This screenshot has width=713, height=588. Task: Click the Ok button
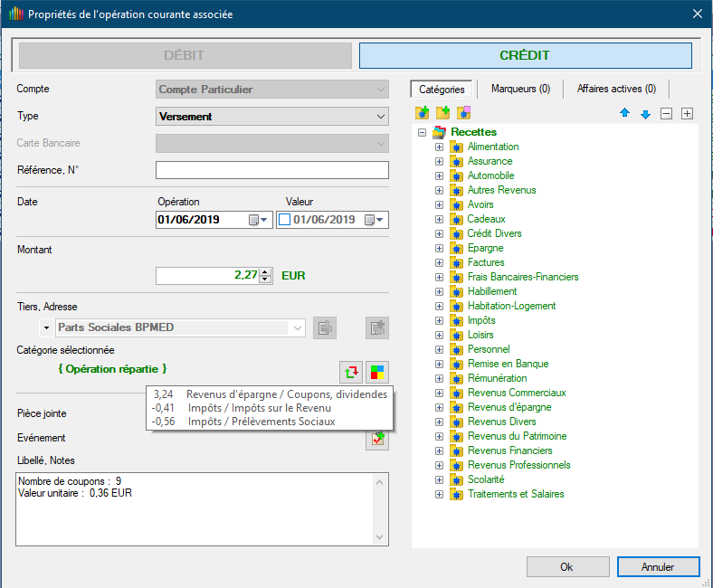coord(566,567)
